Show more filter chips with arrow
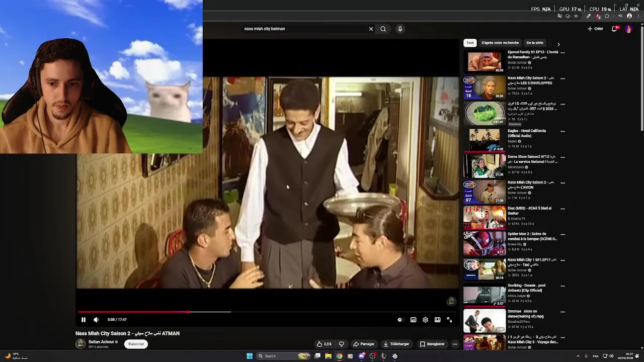The width and height of the screenshot is (644, 362). (558, 44)
